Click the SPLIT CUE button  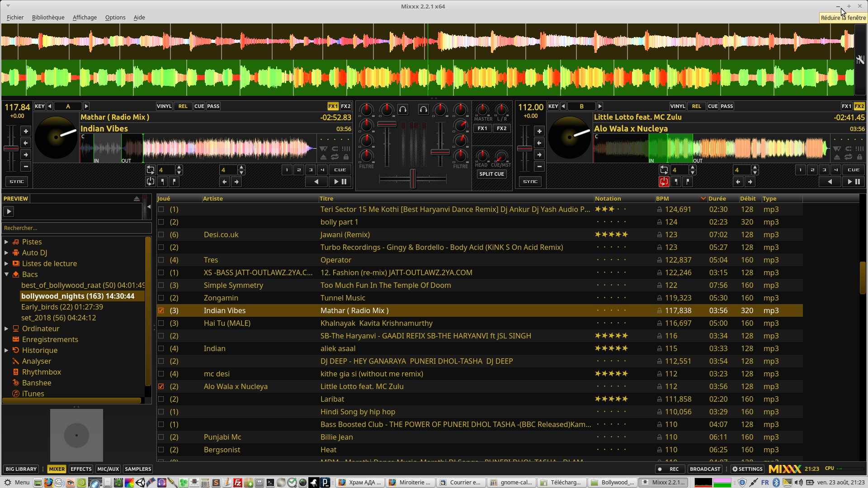click(x=491, y=174)
